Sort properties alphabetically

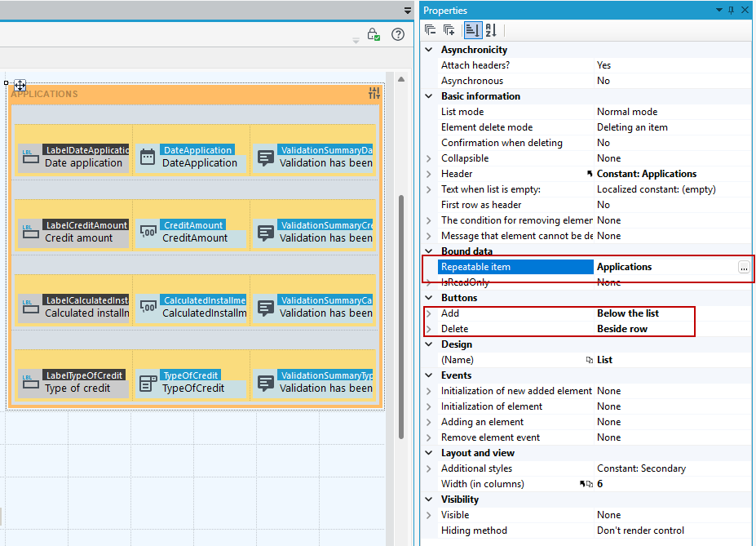pos(491,30)
